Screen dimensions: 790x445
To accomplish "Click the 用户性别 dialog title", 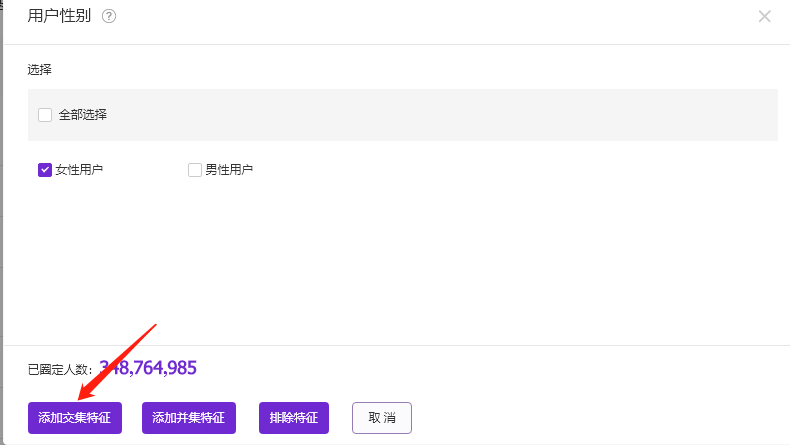I will [x=59, y=16].
